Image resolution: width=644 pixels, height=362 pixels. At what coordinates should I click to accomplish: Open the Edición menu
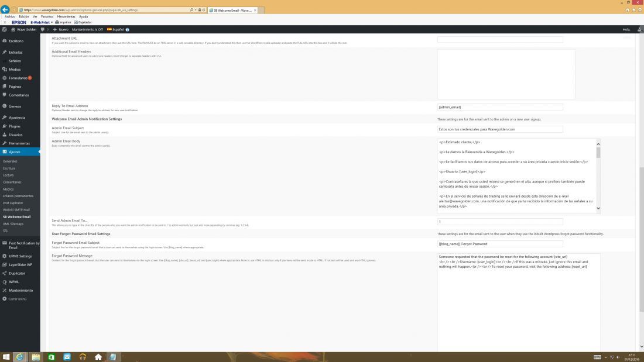(x=24, y=17)
